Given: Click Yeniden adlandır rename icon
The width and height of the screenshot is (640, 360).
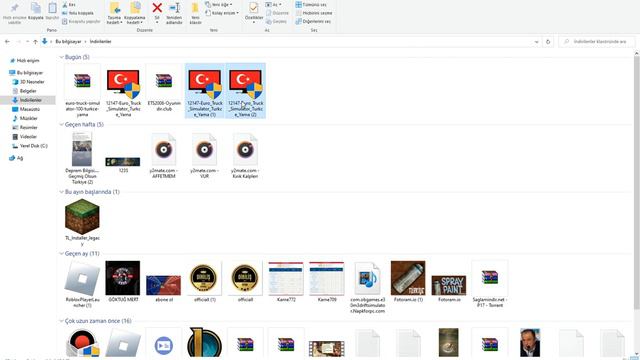Looking at the screenshot, I should pyautogui.click(x=174, y=13).
